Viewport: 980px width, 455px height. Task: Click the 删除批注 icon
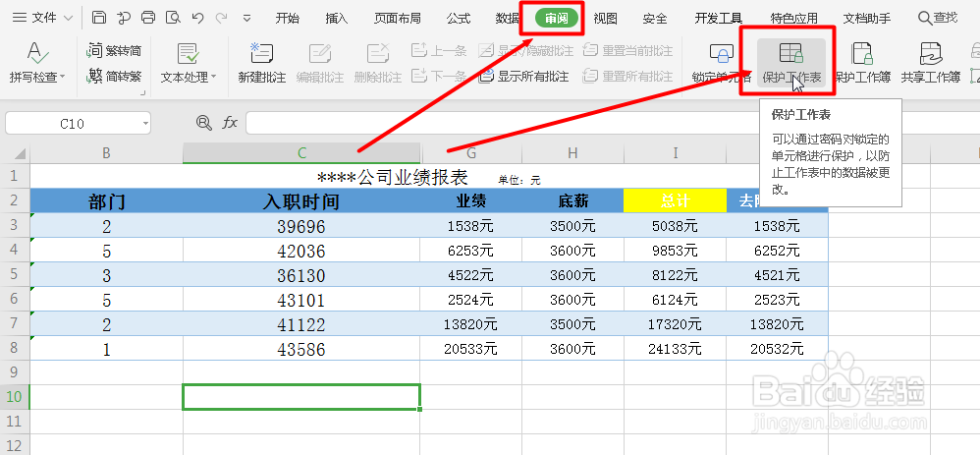pyautogui.click(x=378, y=53)
